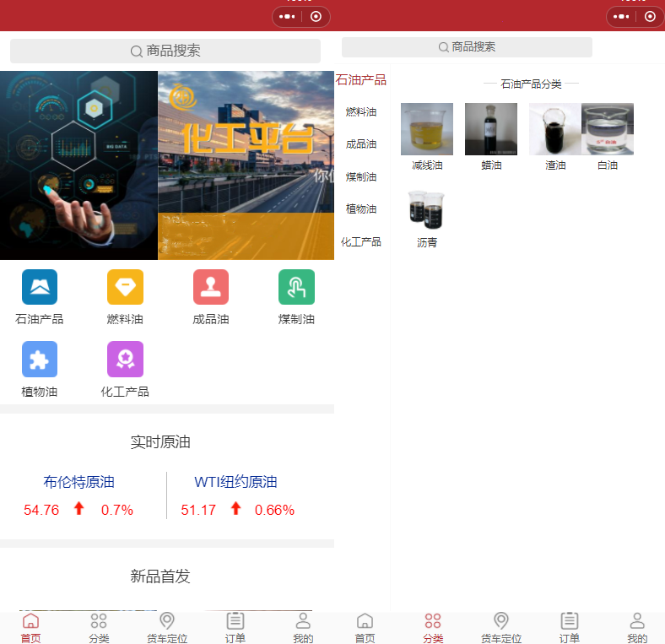This screenshot has width=665, height=644.
Task: Click the 0.66% change value
Action: coord(274,510)
